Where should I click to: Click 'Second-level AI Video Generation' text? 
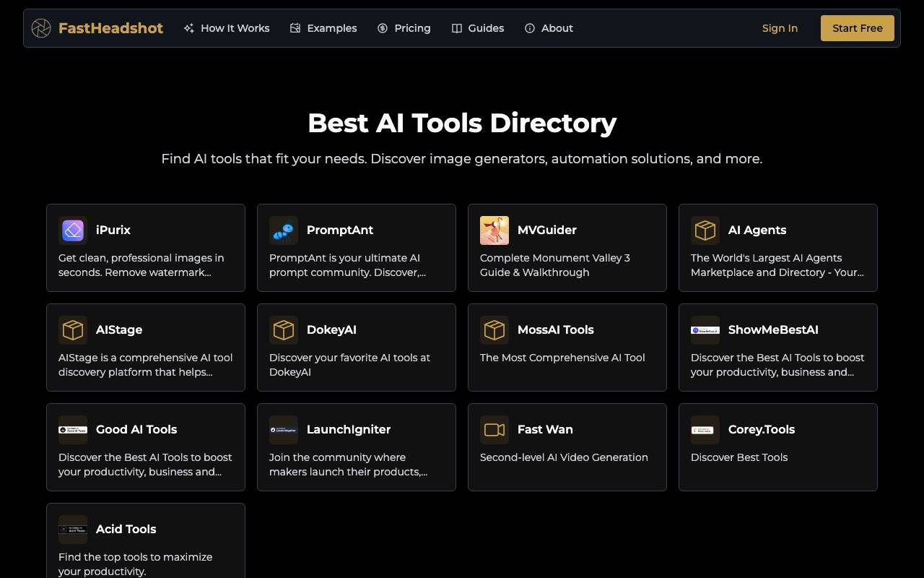[564, 457]
